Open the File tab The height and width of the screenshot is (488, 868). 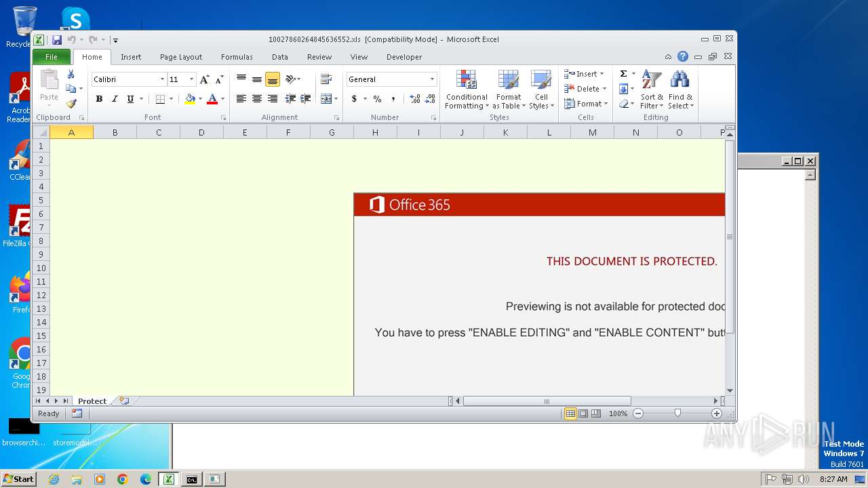[x=52, y=57]
